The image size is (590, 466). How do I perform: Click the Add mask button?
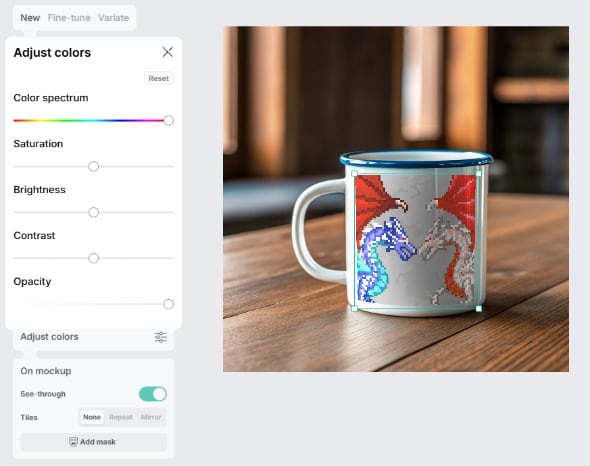[93, 442]
